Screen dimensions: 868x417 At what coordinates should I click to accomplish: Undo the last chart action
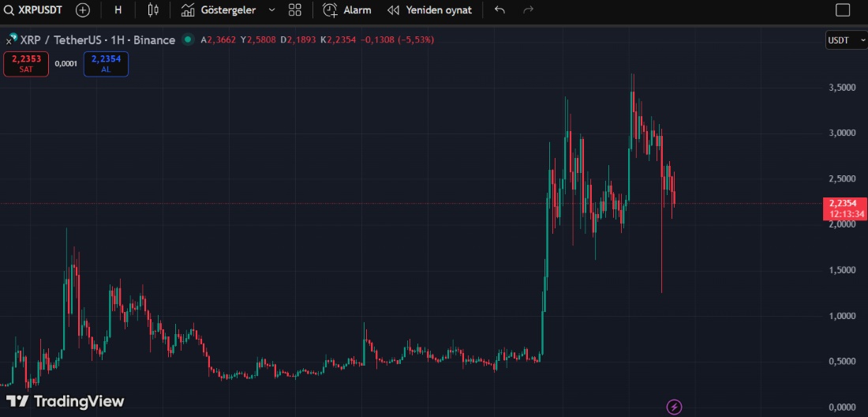(499, 10)
